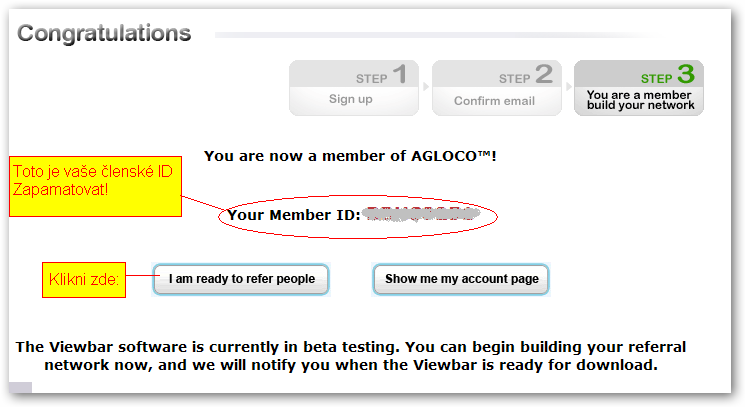The width and height of the screenshot is (745, 407).
Task: Click the yellow 'Klikni zde:' callout
Action: pos(84,280)
